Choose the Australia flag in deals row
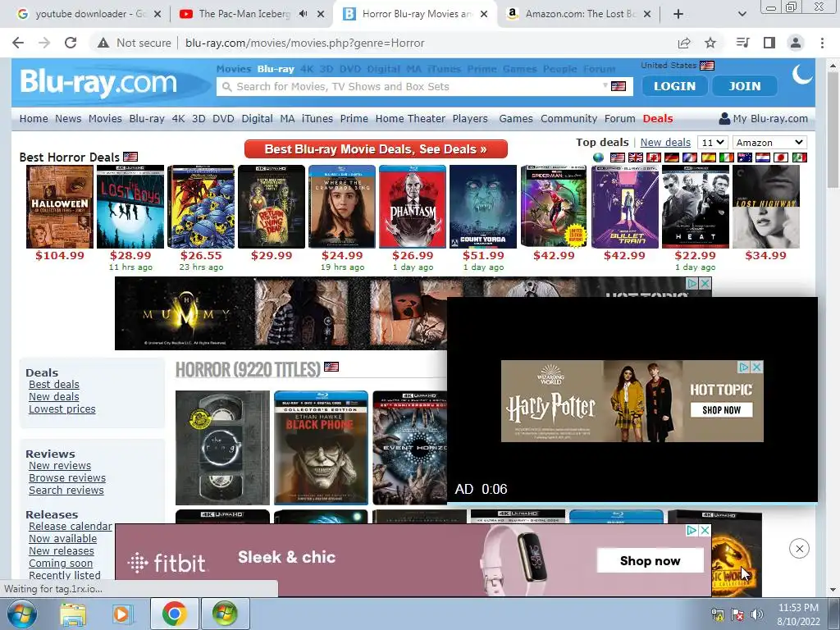This screenshot has width=840, height=630. tap(745, 157)
